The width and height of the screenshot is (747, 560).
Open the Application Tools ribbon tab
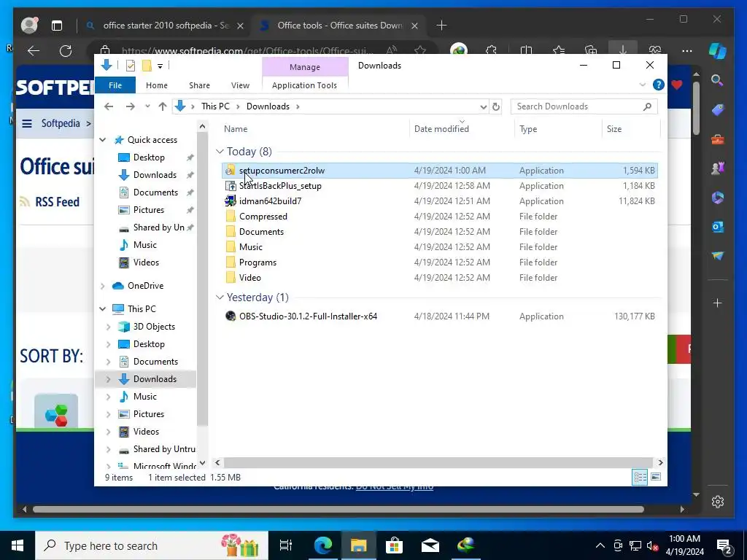[304, 85]
